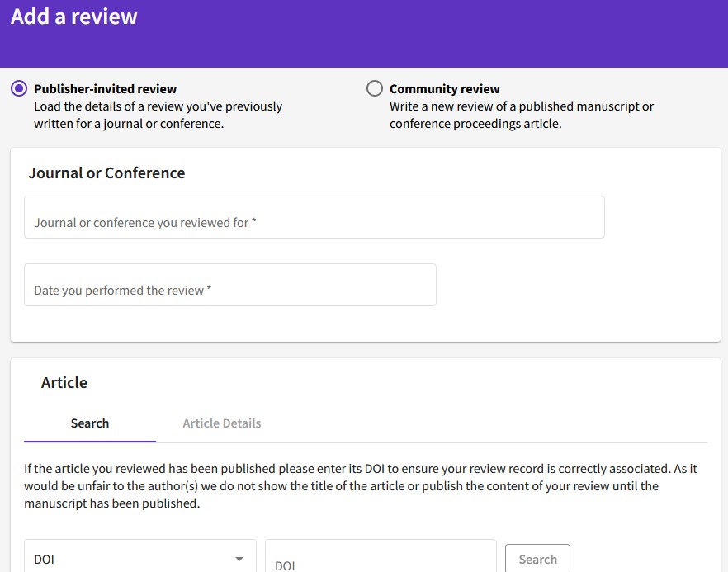
Task: Click the empty area of the Journal or Conference card
Action: [x=576, y=288]
